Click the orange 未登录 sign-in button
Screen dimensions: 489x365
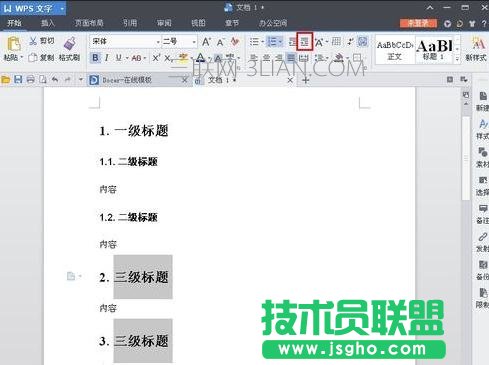point(418,23)
